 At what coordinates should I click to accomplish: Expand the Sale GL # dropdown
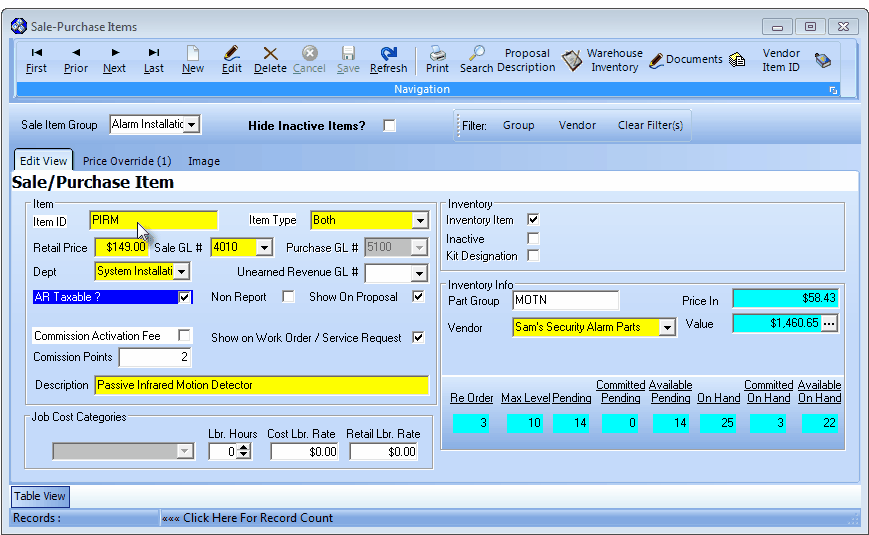point(265,247)
